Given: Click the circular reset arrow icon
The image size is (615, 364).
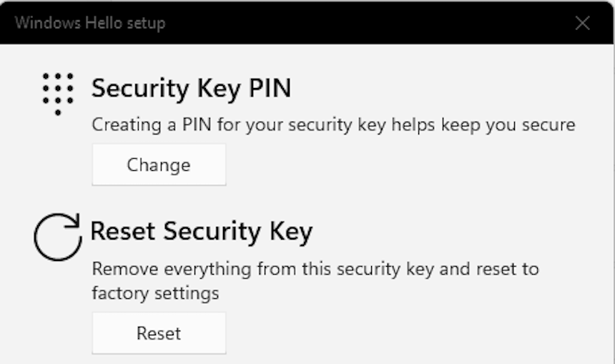Looking at the screenshot, I should pos(58,237).
